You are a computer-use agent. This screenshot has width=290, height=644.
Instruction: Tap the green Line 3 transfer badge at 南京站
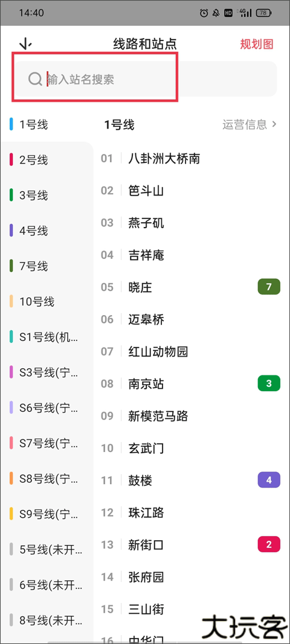(x=269, y=384)
